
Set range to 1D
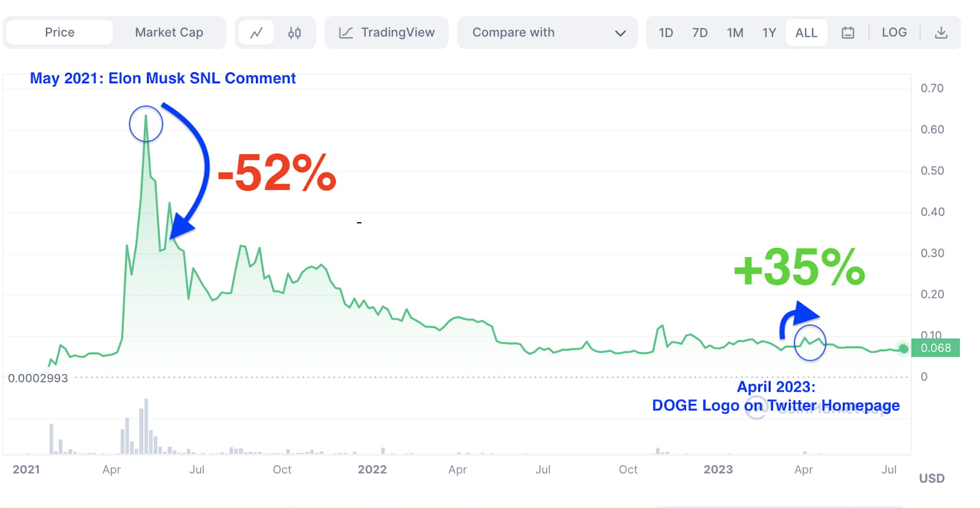pyautogui.click(x=666, y=32)
